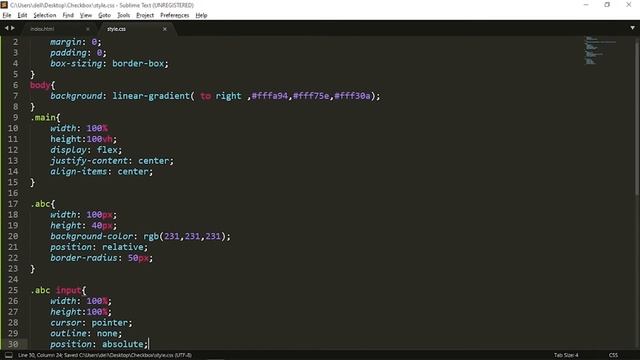
Task: Click the 'outline: none' line
Action: 86,333
